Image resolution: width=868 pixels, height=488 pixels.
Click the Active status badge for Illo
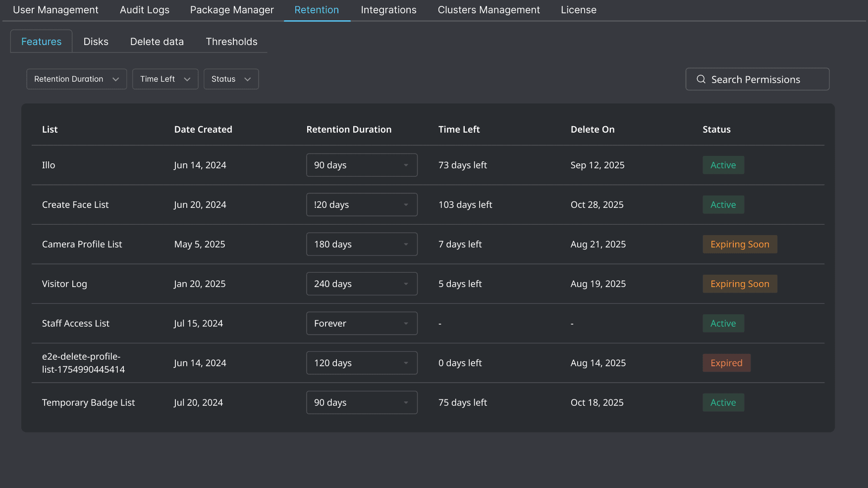(x=723, y=165)
